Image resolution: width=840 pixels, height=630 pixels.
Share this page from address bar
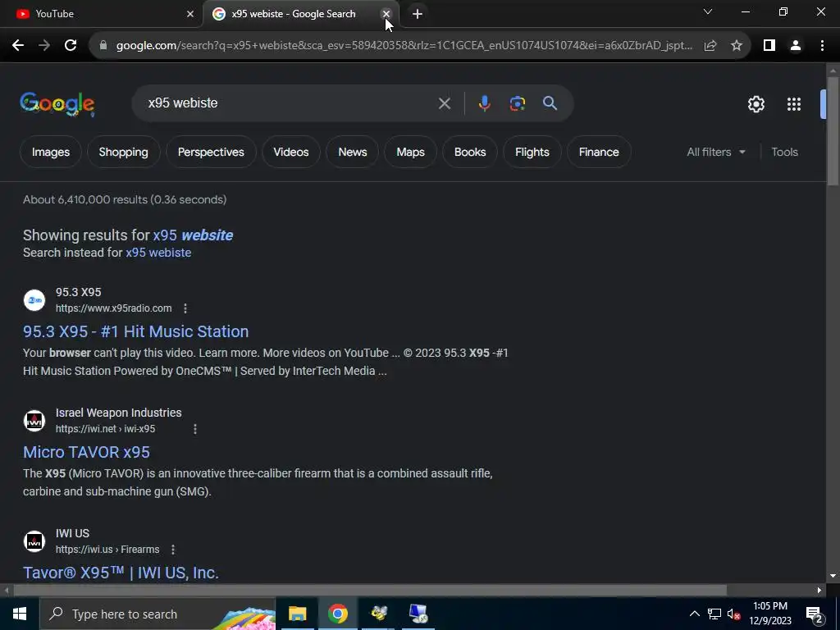coord(710,46)
